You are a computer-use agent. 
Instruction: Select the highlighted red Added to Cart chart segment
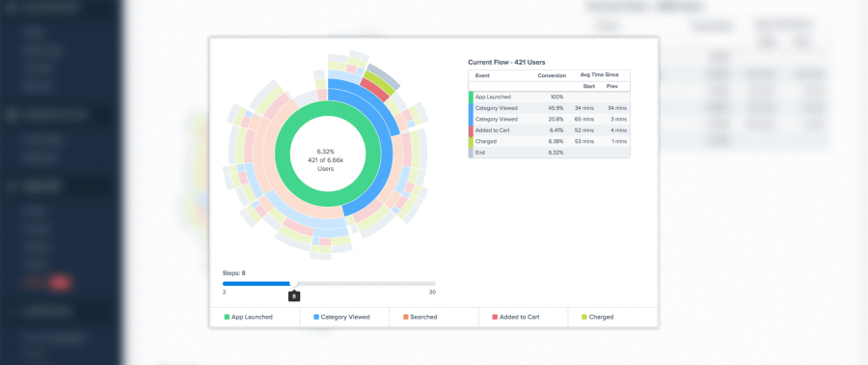pos(375,90)
